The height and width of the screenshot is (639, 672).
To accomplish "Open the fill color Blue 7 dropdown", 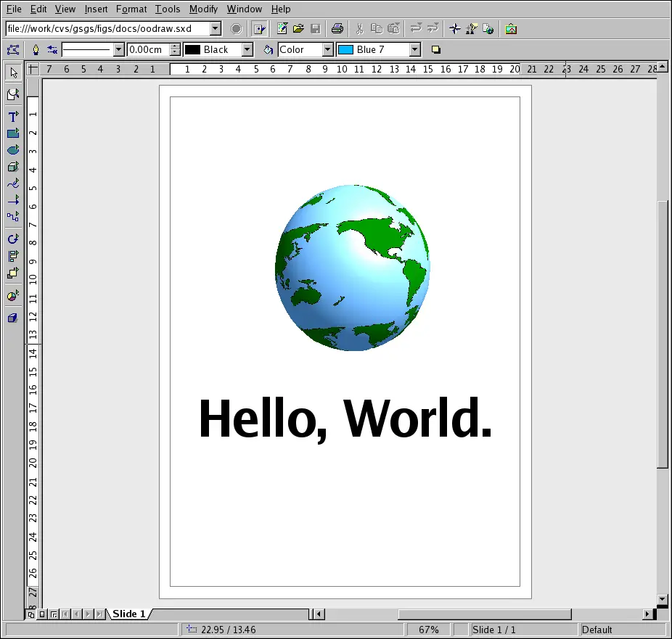I will click(x=415, y=50).
